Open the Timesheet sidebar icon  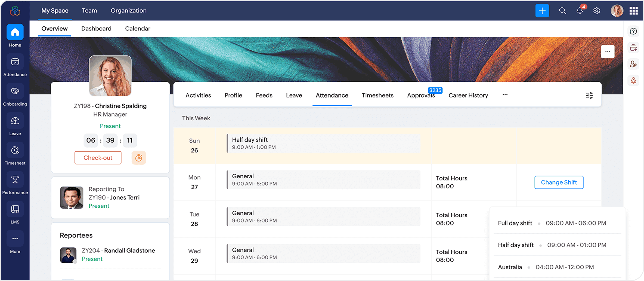15,150
